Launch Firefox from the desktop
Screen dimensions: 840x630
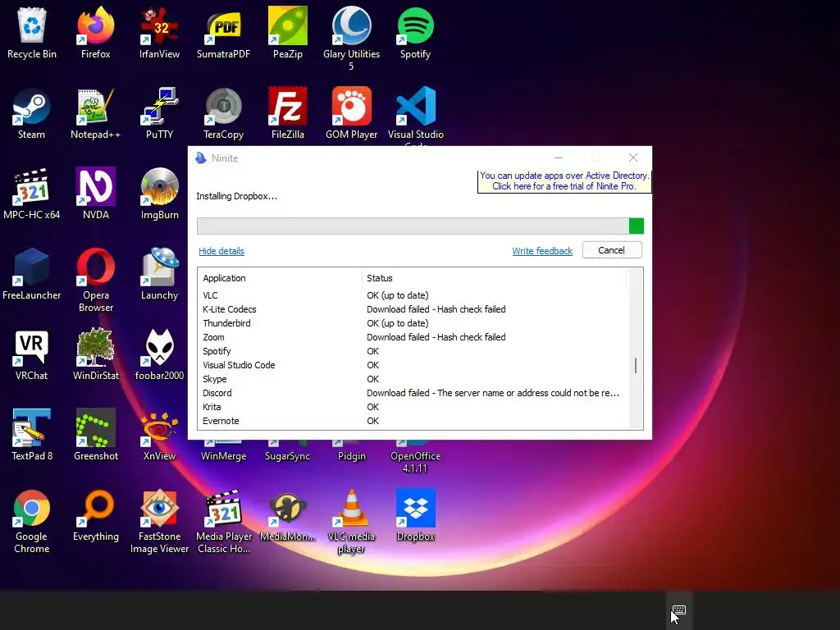(x=95, y=27)
